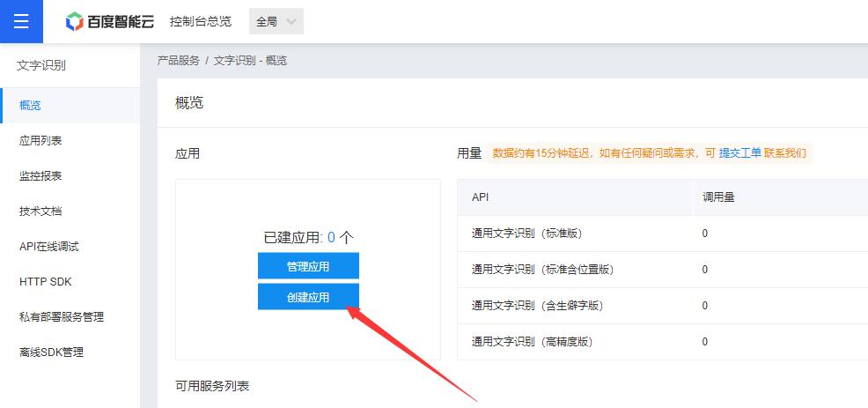Click the 产品服务 breadcrumb link
This screenshot has width=868, height=408.
pos(179,61)
